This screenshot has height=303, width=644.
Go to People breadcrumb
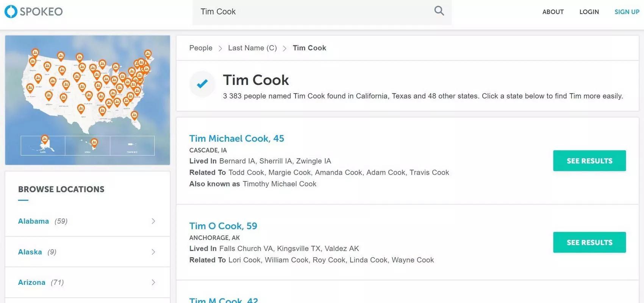click(201, 48)
